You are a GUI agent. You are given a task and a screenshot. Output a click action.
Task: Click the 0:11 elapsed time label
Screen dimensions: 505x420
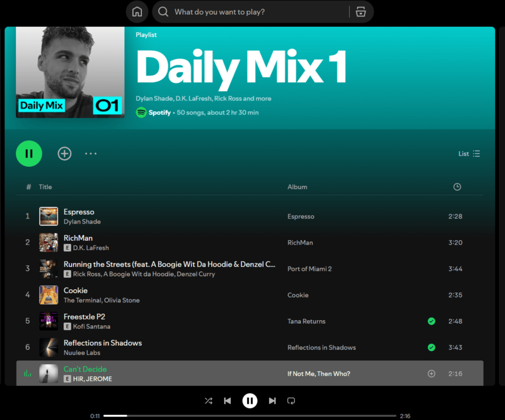[95, 416]
